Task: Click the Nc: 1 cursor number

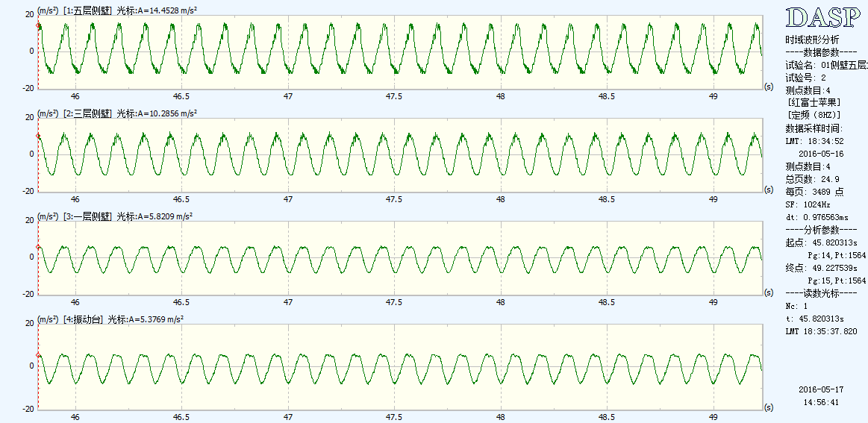Action: coord(796,306)
